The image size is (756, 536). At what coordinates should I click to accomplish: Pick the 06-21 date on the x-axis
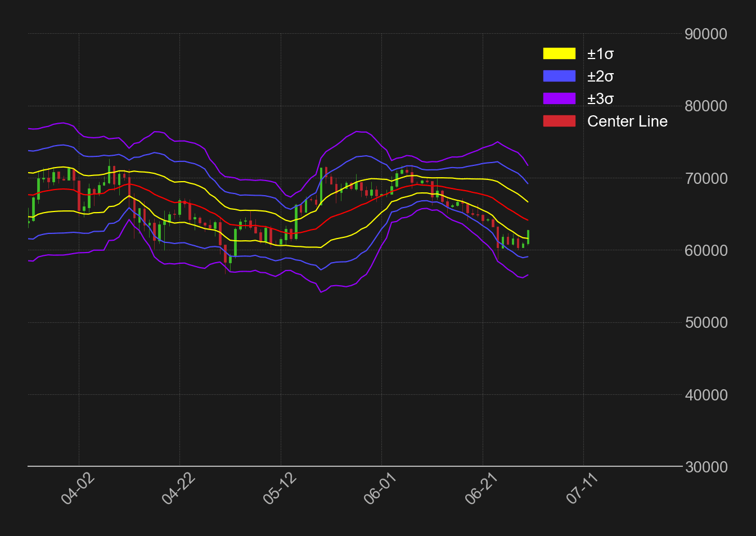(x=481, y=489)
